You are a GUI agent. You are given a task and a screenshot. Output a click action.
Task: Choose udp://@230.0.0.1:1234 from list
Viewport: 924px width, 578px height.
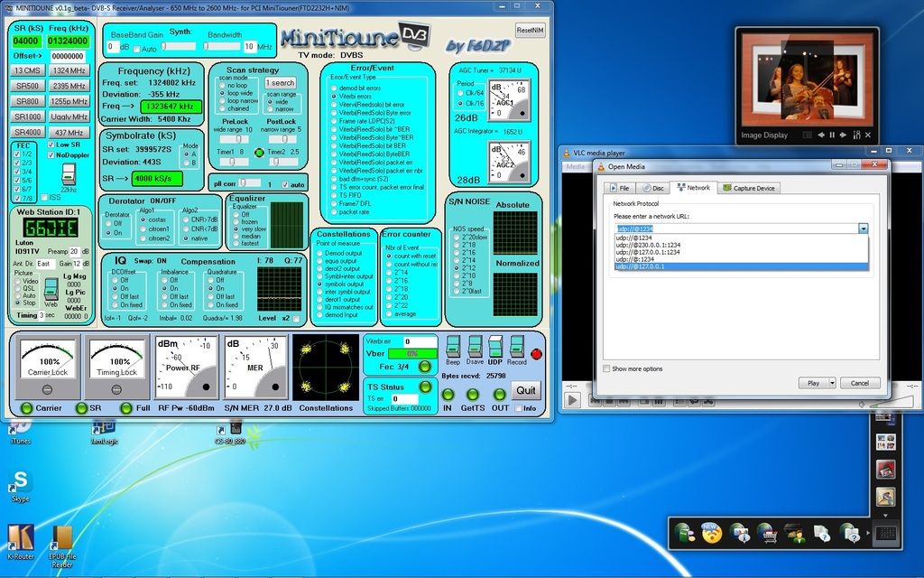(x=741, y=245)
